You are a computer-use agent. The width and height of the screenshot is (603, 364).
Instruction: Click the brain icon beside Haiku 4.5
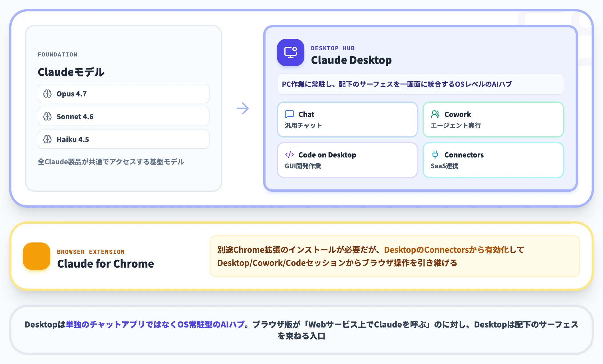tap(47, 139)
